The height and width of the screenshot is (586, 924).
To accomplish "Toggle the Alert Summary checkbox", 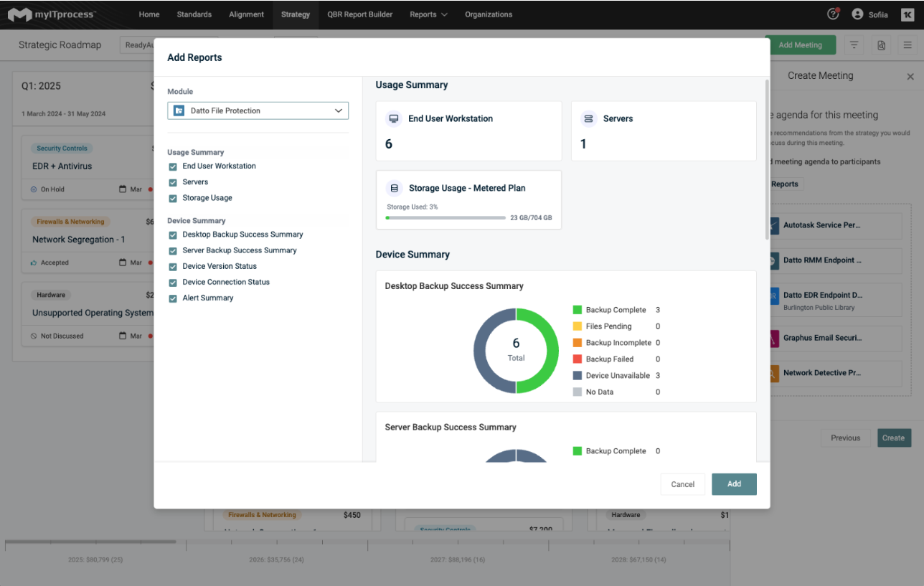I will tap(172, 298).
